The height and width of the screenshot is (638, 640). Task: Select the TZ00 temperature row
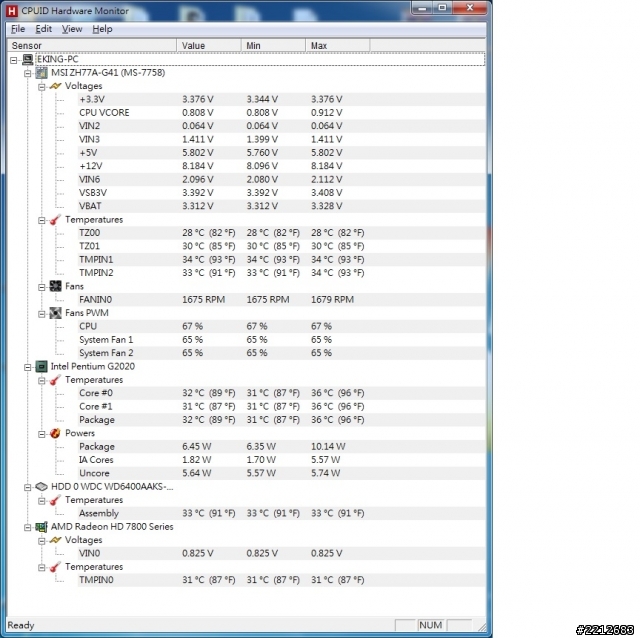(282, 233)
